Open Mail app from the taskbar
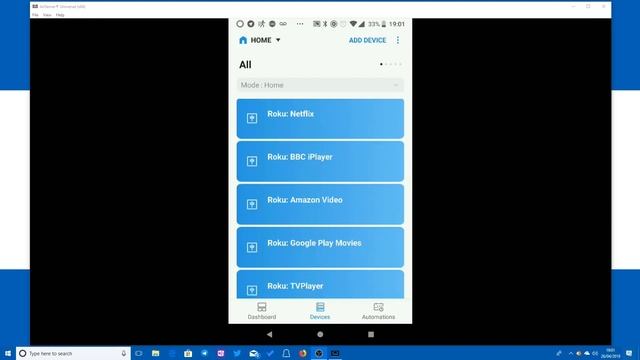Image resolution: width=640 pixels, height=360 pixels. [253, 353]
